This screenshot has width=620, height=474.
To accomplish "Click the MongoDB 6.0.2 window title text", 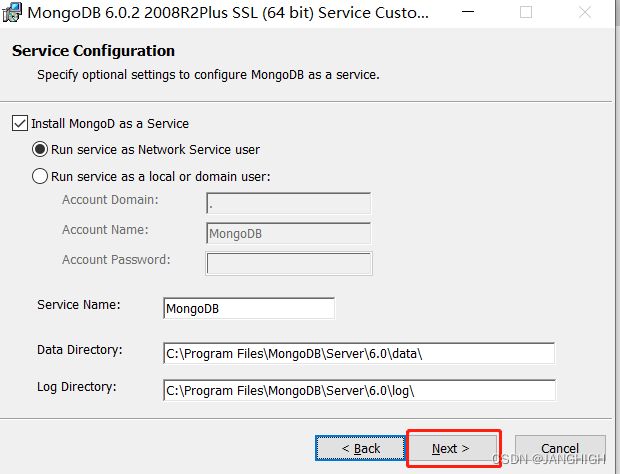I will (228, 13).
